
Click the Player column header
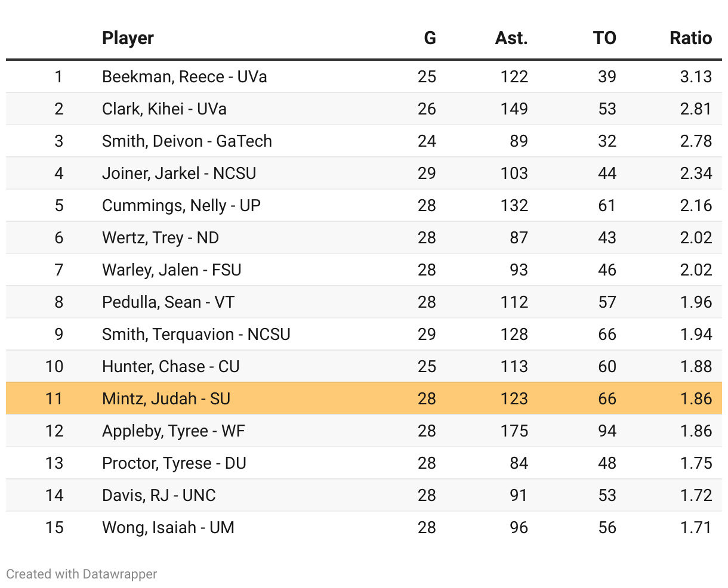(128, 38)
